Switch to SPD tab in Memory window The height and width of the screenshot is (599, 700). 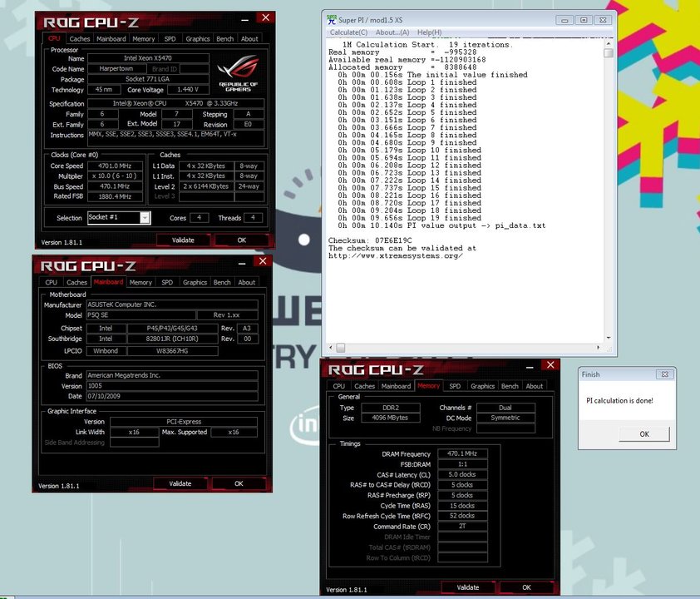[x=455, y=386]
